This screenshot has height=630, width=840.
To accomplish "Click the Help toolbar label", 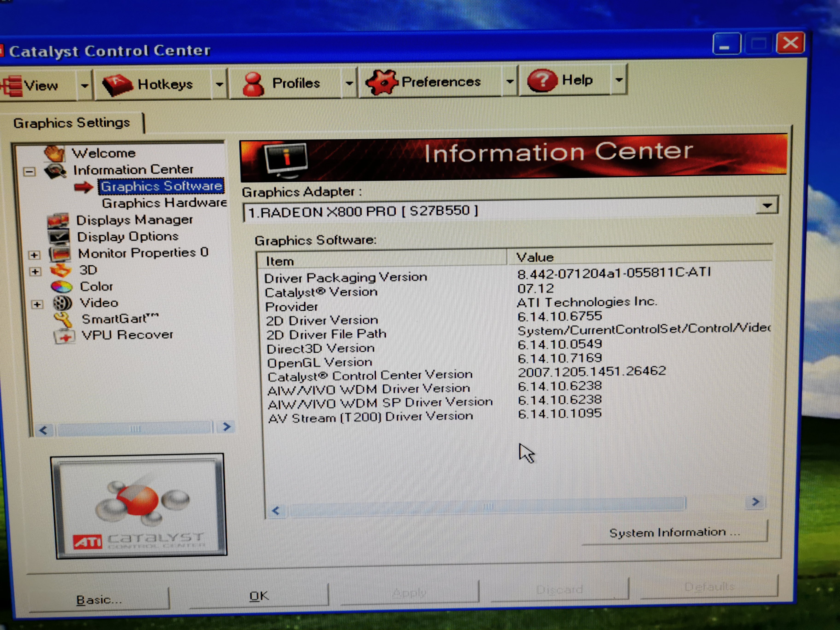I will [577, 80].
